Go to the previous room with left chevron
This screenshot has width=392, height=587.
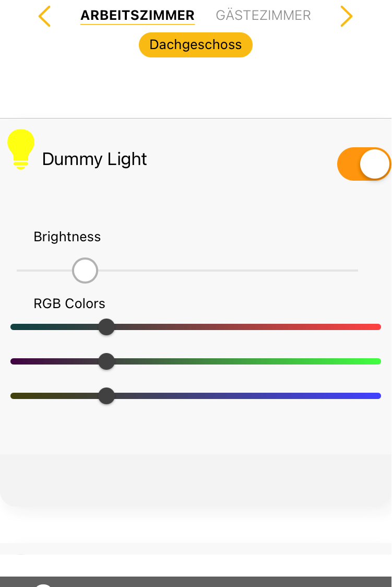click(x=45, y=16)
